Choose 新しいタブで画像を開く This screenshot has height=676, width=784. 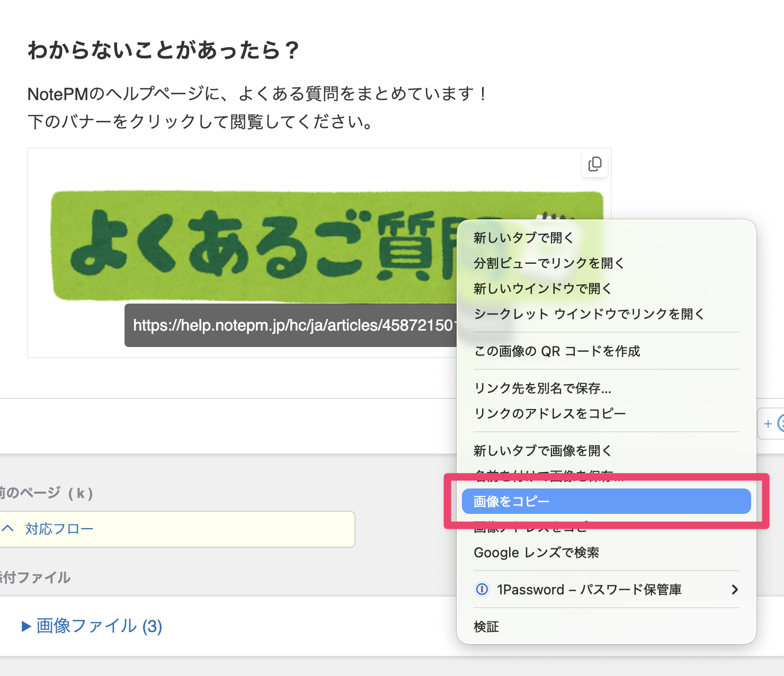(542, 451)
